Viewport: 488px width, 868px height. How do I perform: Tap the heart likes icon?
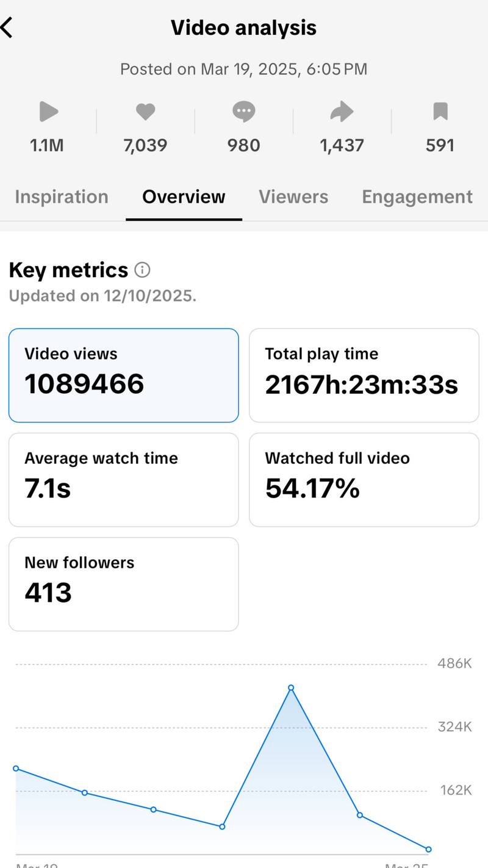coord(145,112)
